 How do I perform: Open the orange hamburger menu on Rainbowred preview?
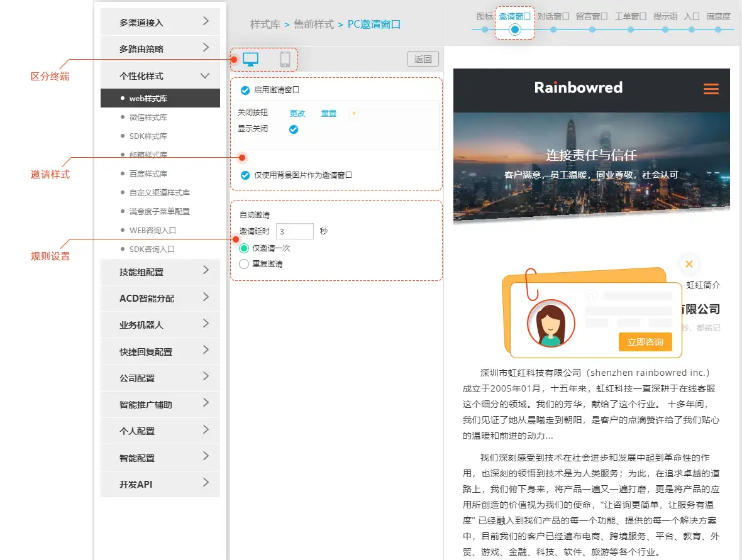[711, 89]
